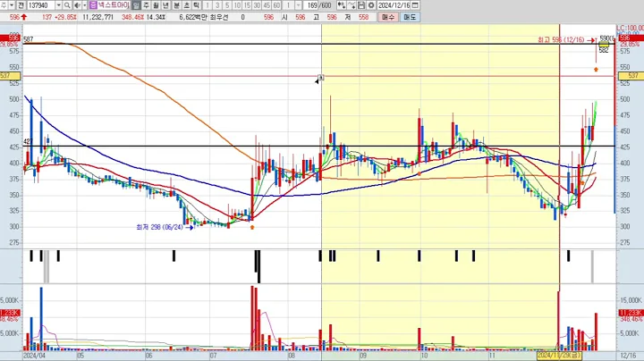644x361 pixels.
Task: Switch to tick (틱) chart period
Action: [196, 5]
